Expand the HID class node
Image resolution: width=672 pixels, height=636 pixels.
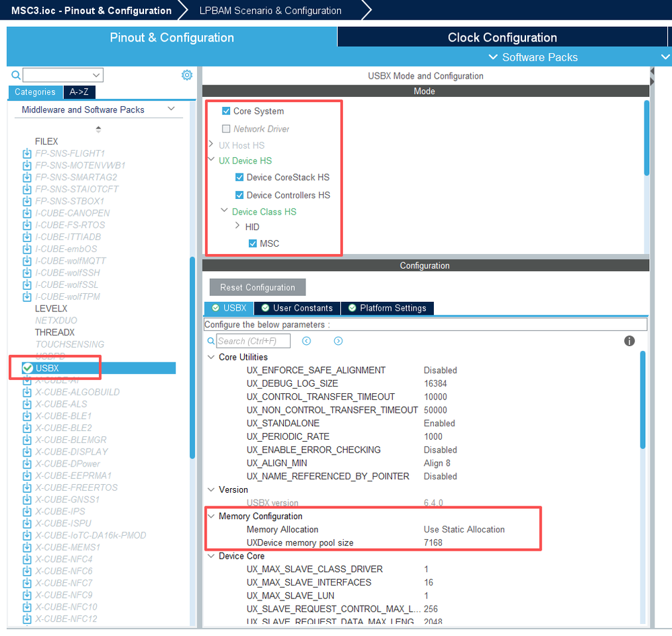pos(237,225)
